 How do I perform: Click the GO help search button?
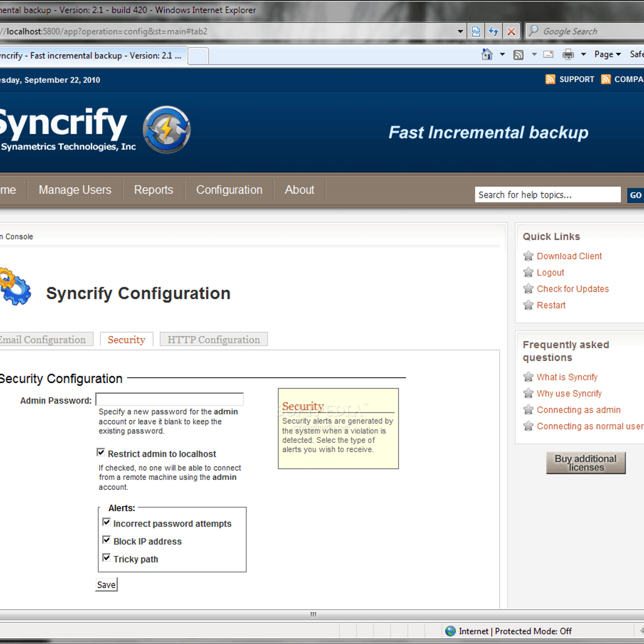(636, 195)
